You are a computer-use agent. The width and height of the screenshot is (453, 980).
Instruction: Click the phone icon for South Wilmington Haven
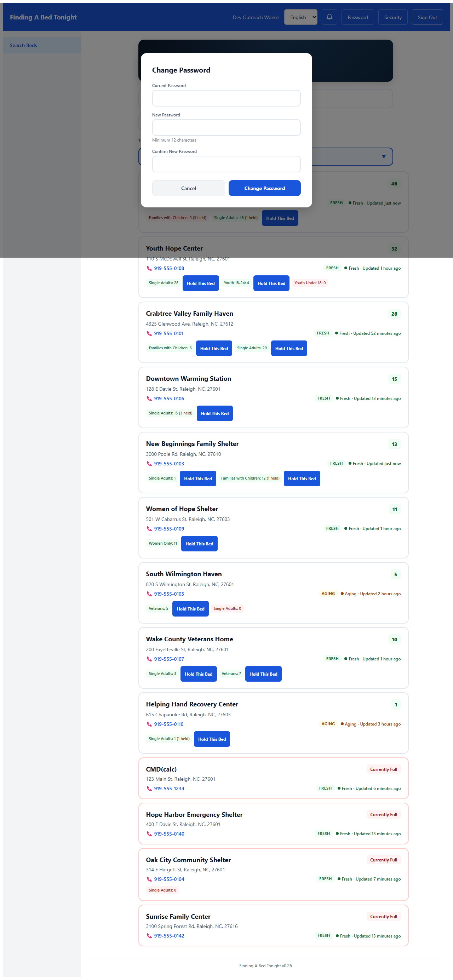149,594
